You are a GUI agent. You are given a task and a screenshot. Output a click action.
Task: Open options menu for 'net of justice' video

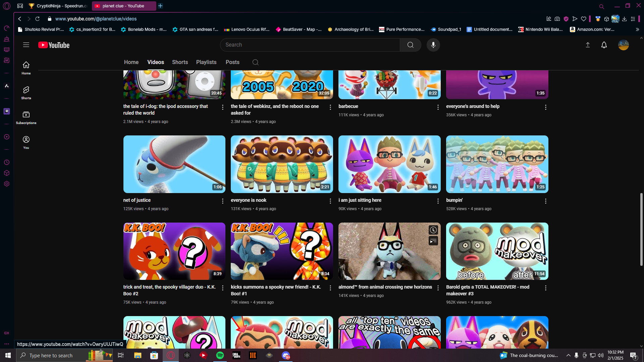(x=222, y=201)
